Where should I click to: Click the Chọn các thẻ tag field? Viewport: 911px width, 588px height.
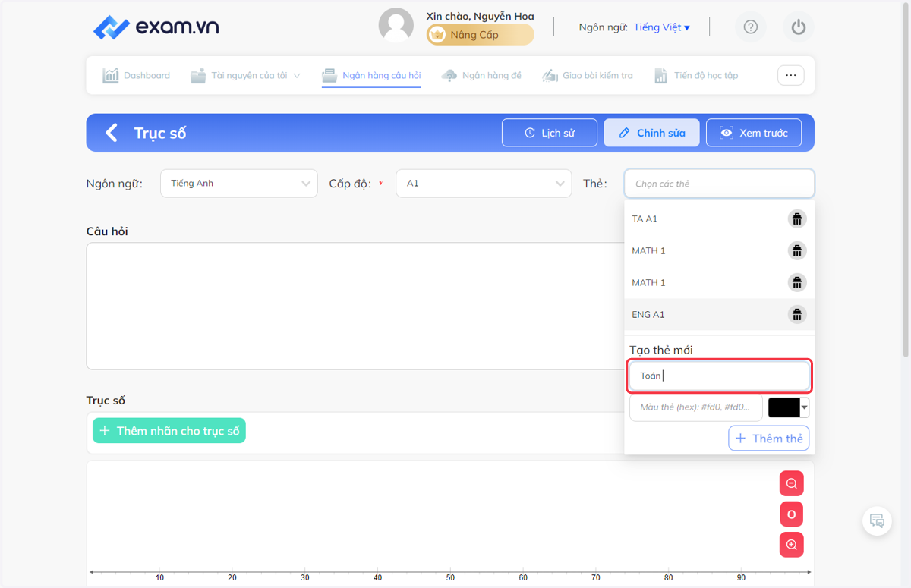pos(719,184)
